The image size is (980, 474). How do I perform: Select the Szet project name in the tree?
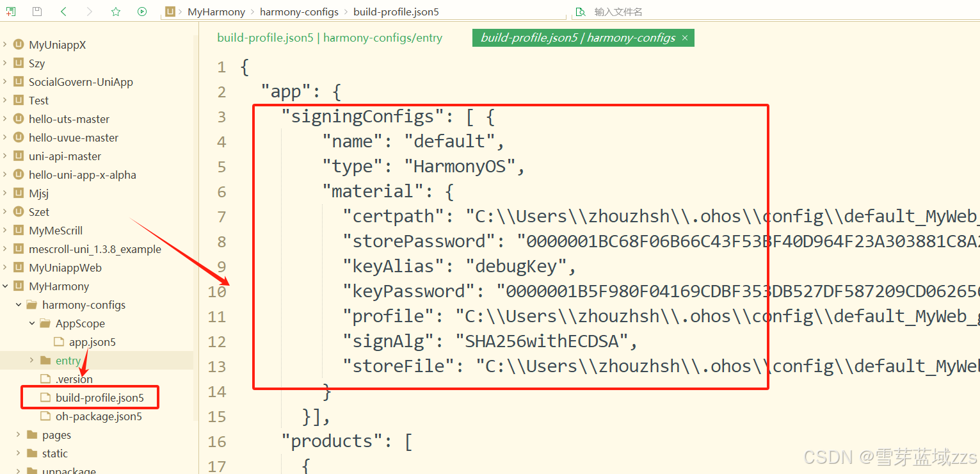pos(39,212)
